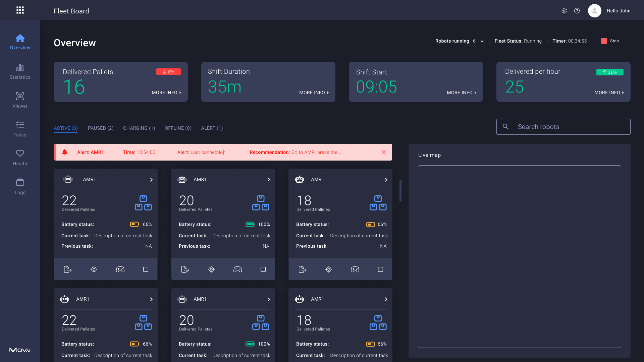644x362 pixels.
Task: Dismiss the AMR1 lost connection alert
Action: [x=384, y=152]
